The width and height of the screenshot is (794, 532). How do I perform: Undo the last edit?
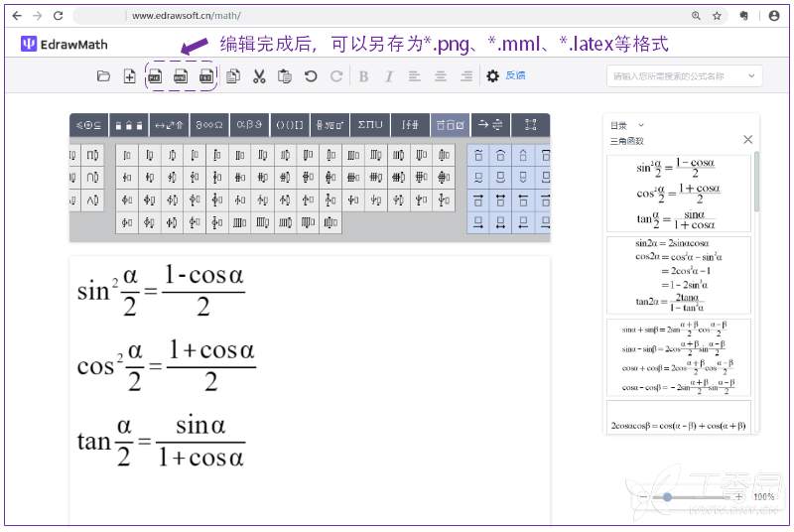point(311,76)
